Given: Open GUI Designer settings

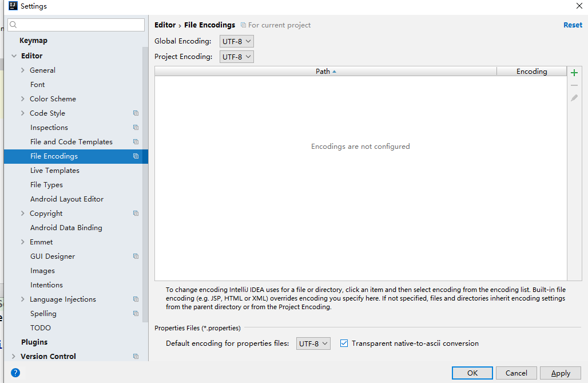Looking at the screenshot, I should pos(53,256).
